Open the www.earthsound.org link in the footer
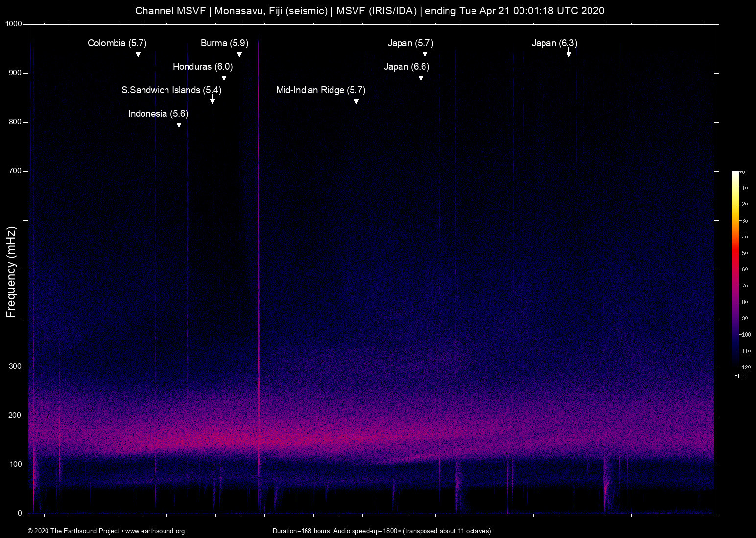The height and width of the screenshot is (538, 756). pos(155,531)
